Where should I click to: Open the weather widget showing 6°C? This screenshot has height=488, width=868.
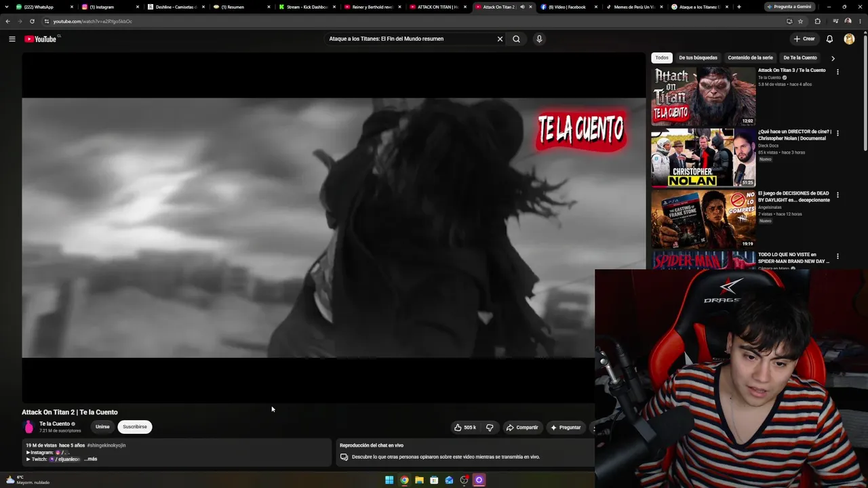[28, 480]
